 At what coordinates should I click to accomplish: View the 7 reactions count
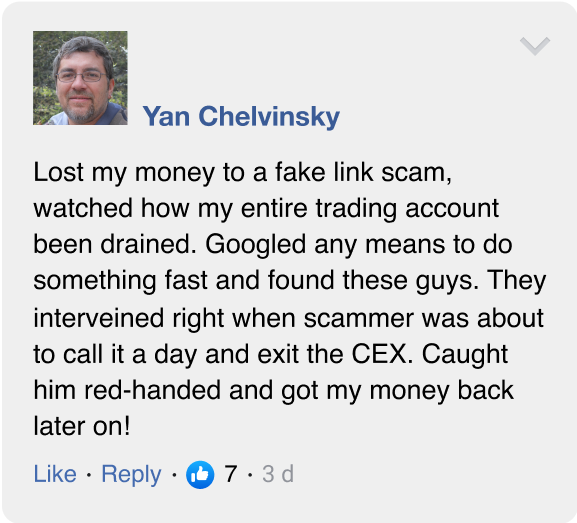[230, 474]
